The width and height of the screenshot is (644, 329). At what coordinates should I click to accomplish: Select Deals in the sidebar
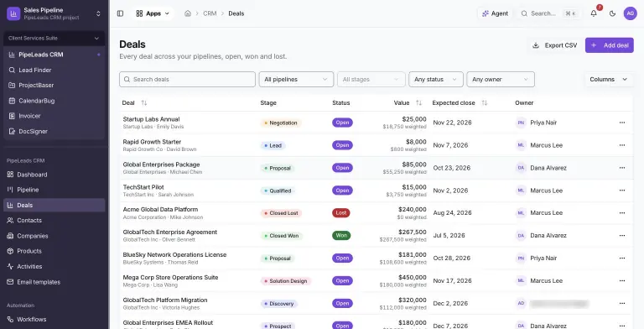(54, 206)
